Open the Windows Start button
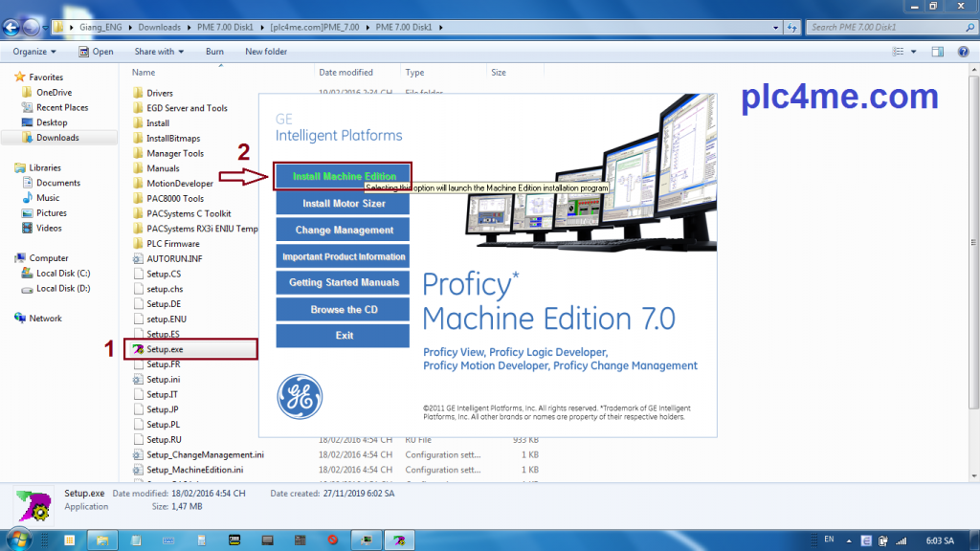980x551 pixels. [18, 540]
